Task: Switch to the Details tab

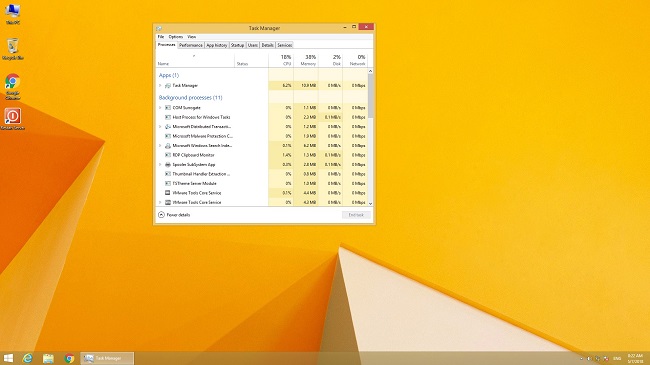Action: pos(267,45)
